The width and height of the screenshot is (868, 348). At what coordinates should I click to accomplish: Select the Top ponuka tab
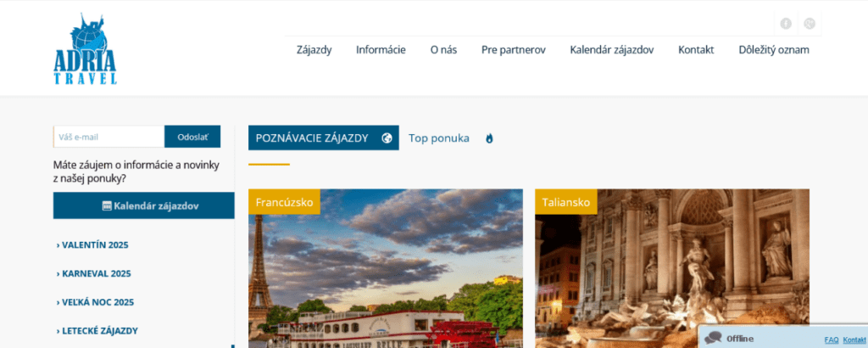pos(439,138)
